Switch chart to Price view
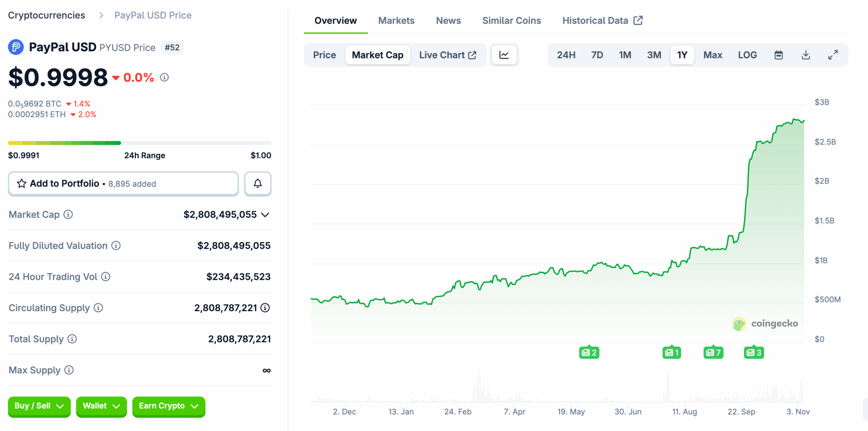Image resolution: width=868 pixels, height=431 pixels. point(324,55)
